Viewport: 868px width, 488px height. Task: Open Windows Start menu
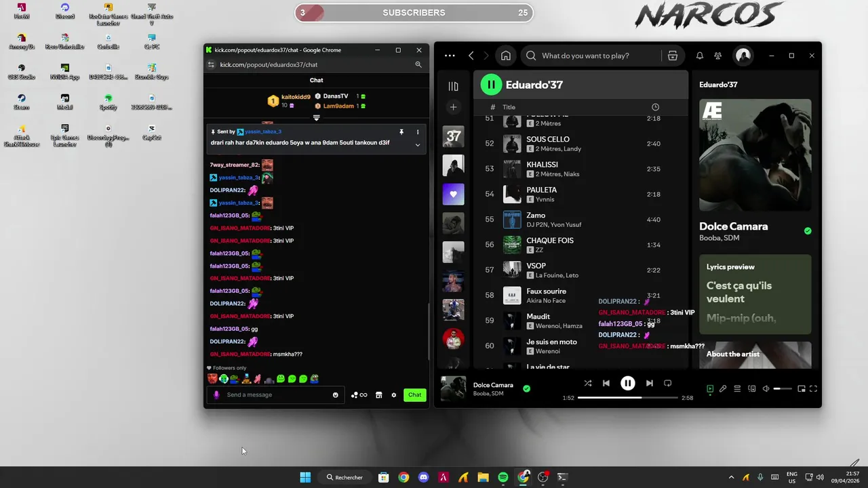pos(305,477)
